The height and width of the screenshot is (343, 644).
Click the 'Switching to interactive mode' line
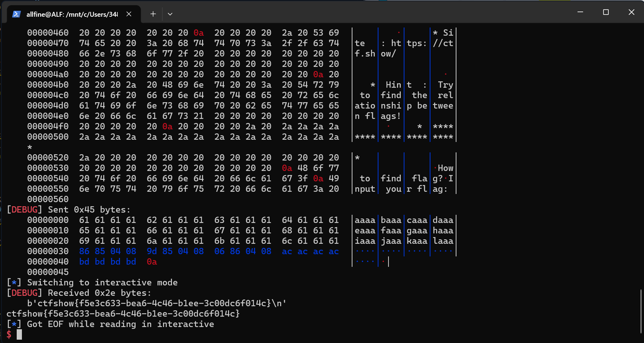[x=92, y=282]
